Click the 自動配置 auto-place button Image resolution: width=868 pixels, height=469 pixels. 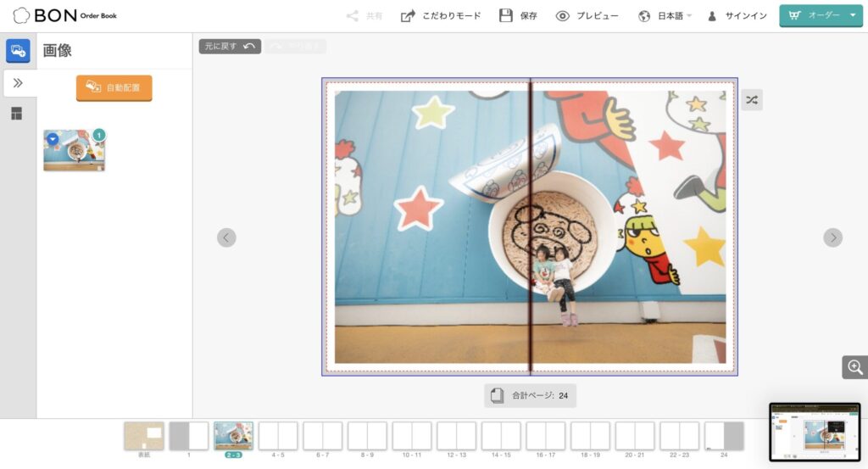(x=114, y=87)
